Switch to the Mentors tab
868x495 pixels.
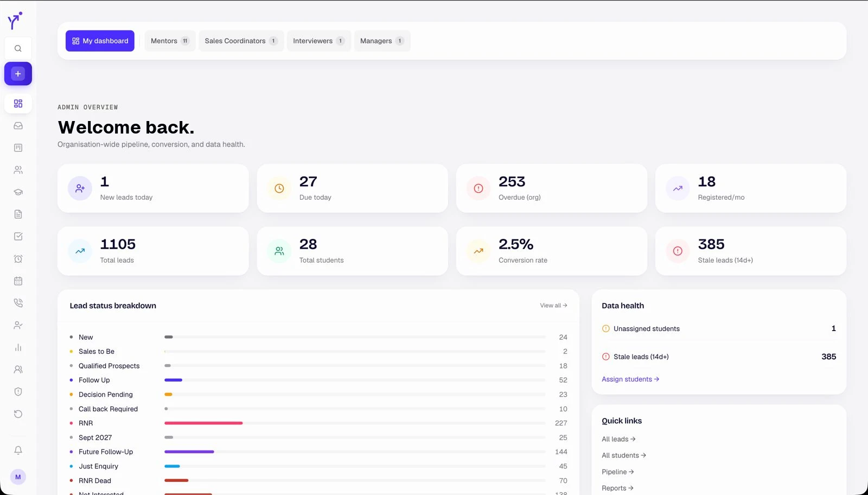(x=170, y=41)
